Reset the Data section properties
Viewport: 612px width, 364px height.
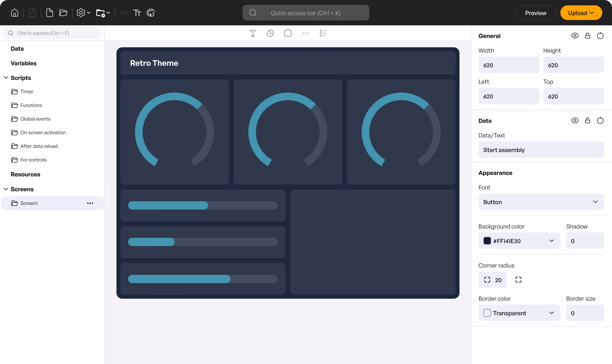[x=600, y=120]
